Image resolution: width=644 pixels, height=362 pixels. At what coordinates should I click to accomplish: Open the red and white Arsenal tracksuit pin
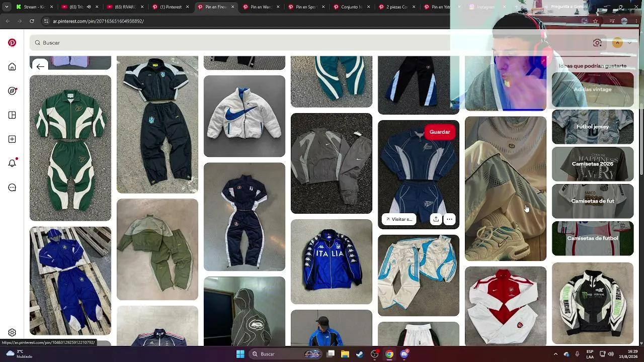pyautogui.click(x=506, y=306)
